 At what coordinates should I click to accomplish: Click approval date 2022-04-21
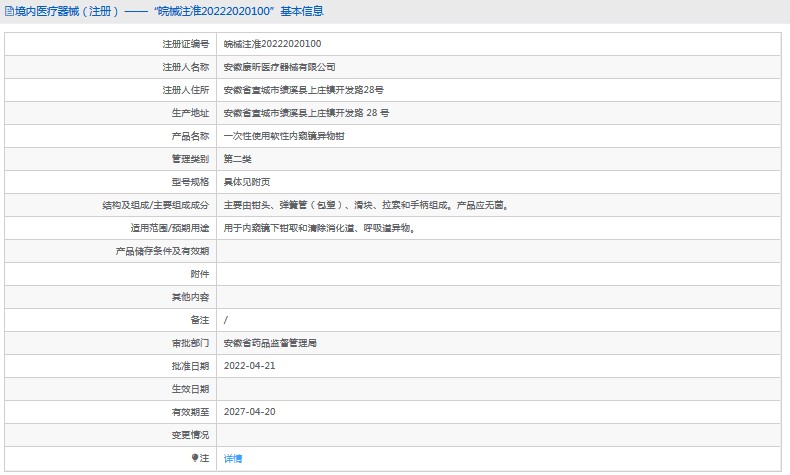coord(249,366)
